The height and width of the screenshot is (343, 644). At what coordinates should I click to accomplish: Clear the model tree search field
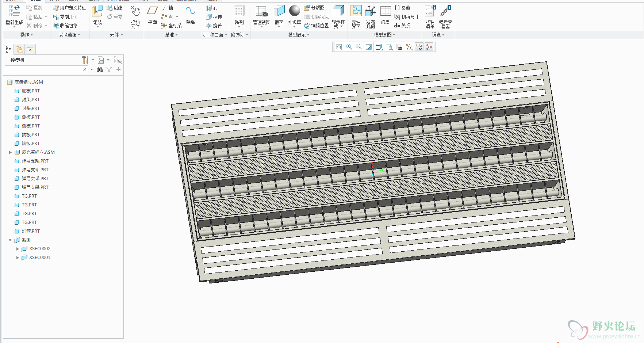click(x=85, y=69)
